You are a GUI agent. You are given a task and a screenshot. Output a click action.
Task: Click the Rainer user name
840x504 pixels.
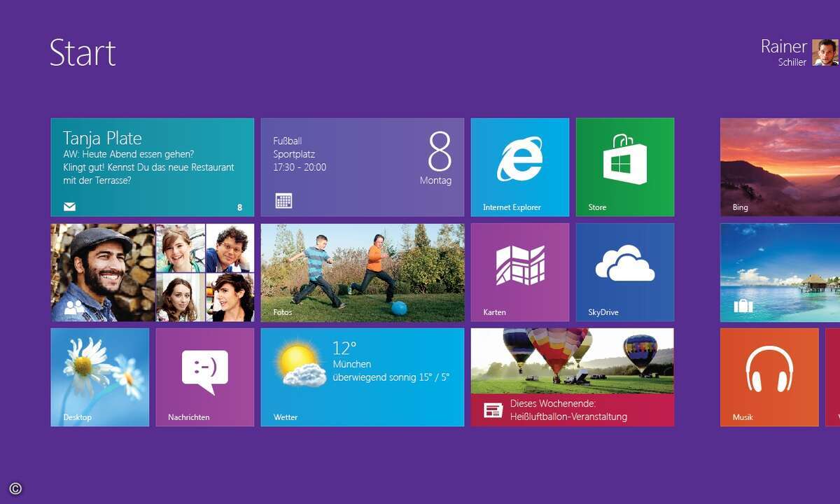tap(784, 46)
